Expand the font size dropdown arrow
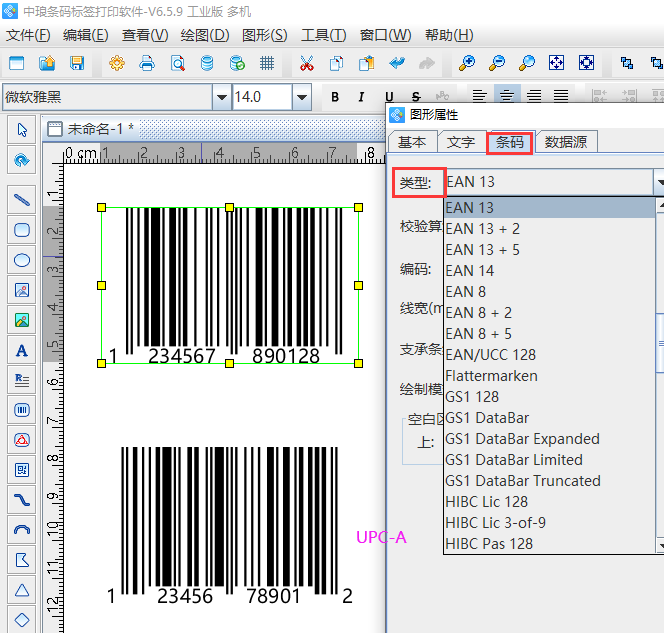 (x=302, y=97)
